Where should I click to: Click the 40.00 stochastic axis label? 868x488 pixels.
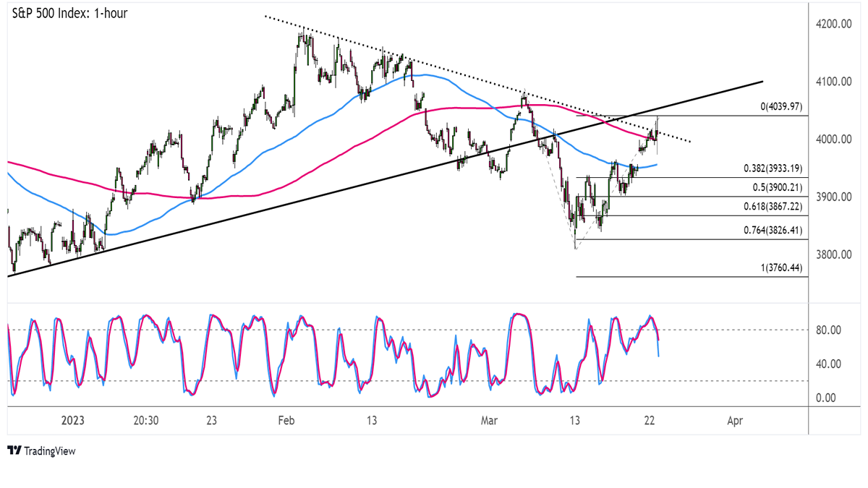(830, 364)
